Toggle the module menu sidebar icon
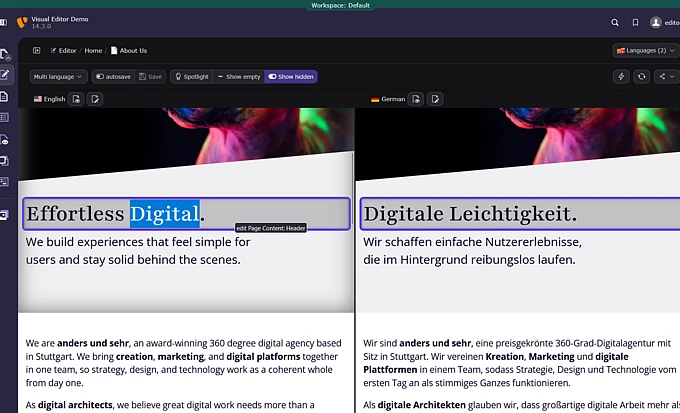 click(x=3, y=22)
